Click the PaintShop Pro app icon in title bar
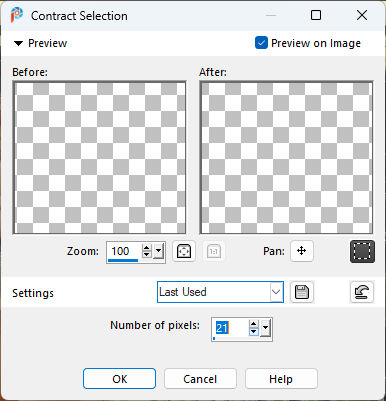Screen dimensions: 386x401 pyautogui.click(x=17, y=15)
